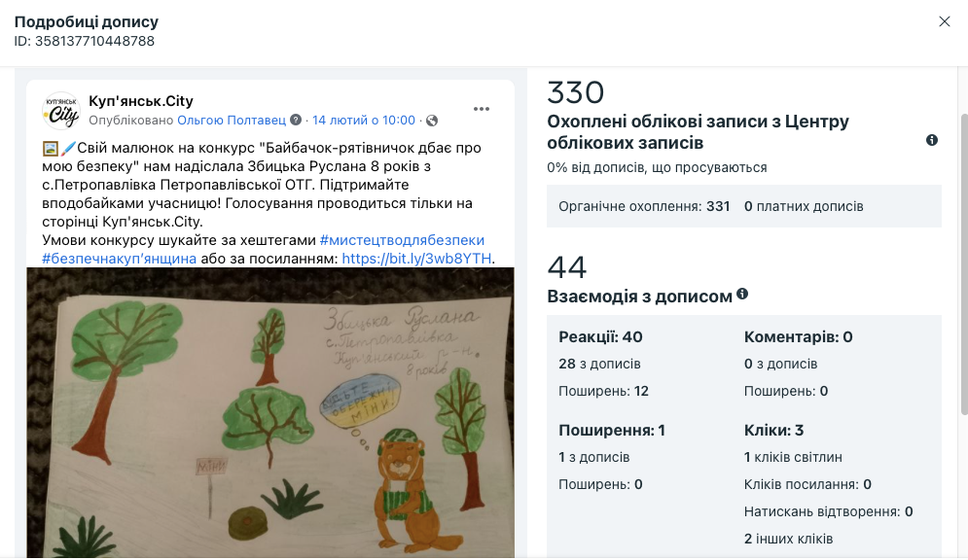Screen dimensions: 968x560
Task: Open the Ольгою Полтавец profile link
Action: (232, 121)
